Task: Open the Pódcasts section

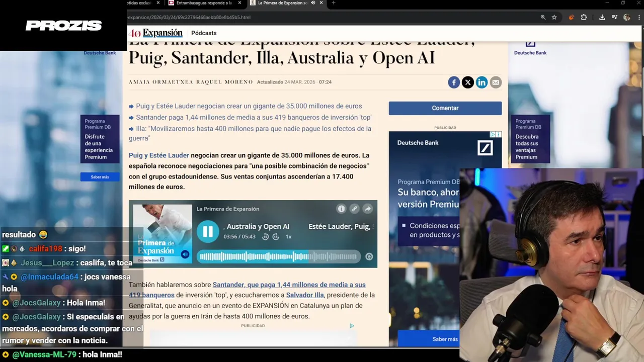Action: pyautogui.click(x=204, y=33)
